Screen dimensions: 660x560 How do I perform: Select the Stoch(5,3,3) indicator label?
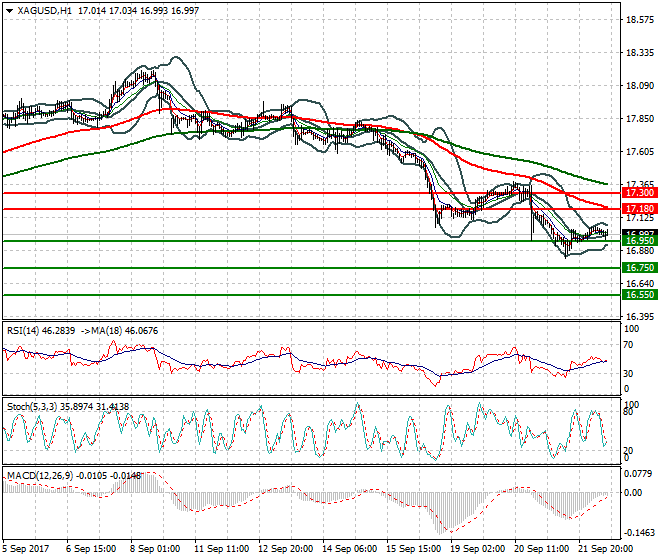tap(32, 406)
